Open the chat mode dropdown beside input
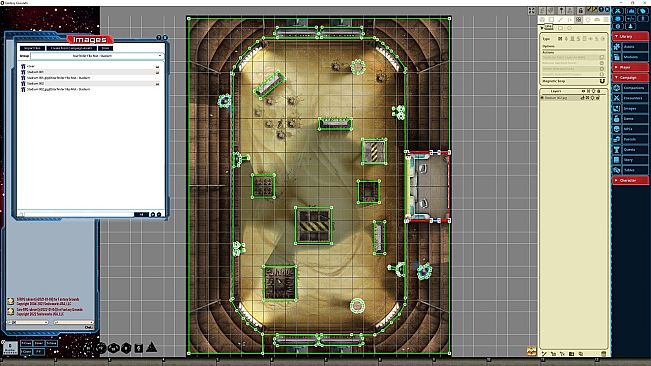The image size is (651, 366). [x=73, y=322]
